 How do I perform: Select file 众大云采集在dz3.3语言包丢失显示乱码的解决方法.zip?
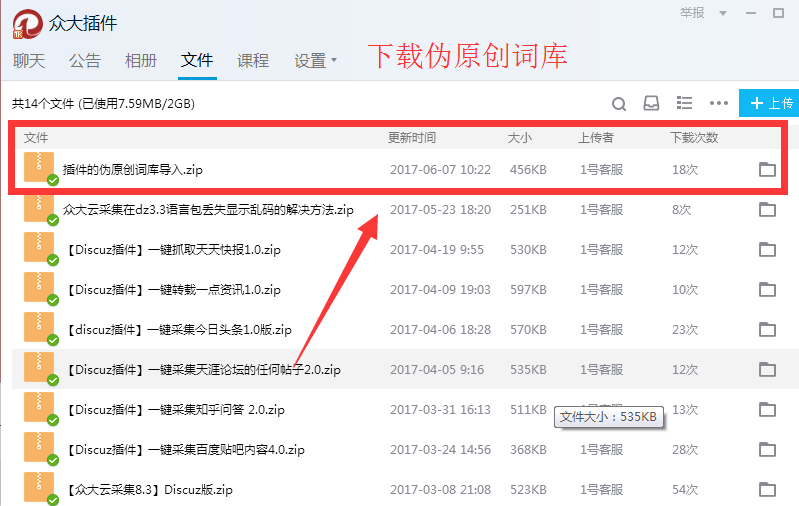pos(208,209)
